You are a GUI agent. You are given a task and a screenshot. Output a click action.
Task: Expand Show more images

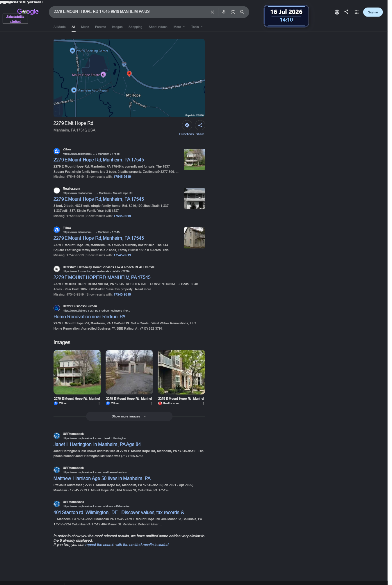(x=129, y=417)
